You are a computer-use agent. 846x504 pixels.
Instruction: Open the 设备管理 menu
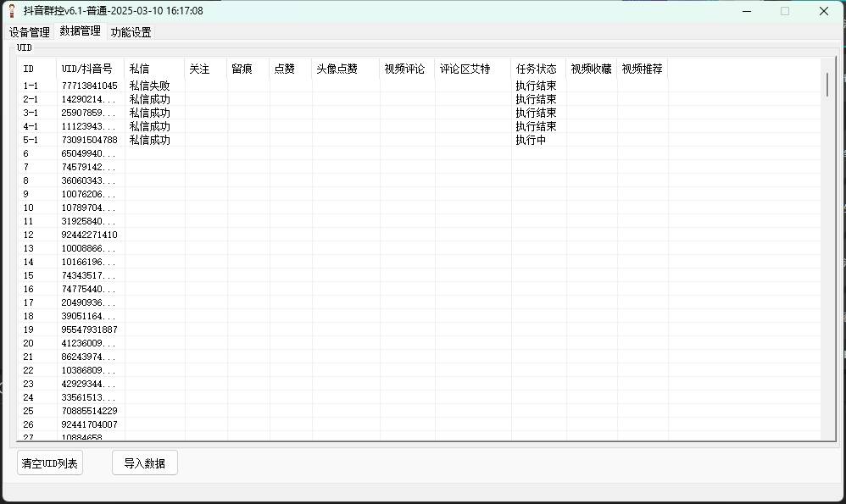29,31
